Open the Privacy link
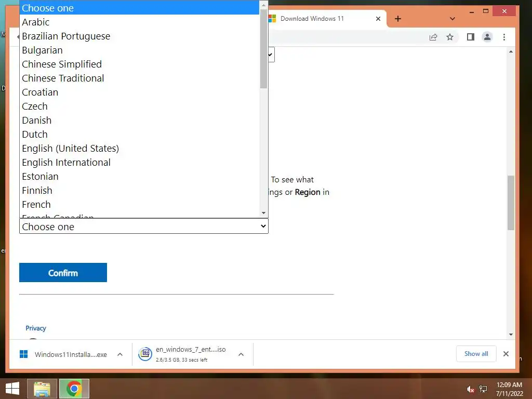 point(36,328)
